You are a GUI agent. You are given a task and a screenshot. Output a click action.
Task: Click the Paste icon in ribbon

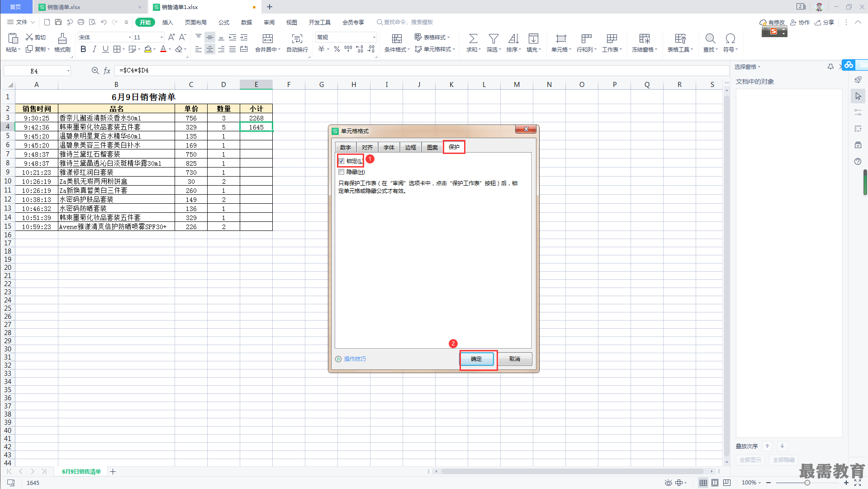click(13, 38)
